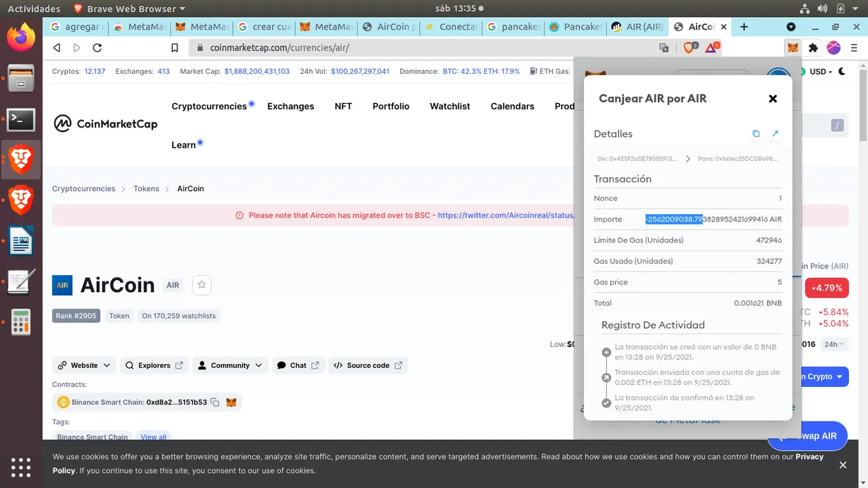Open the tab search dropdown arrow

coord(791,27)
